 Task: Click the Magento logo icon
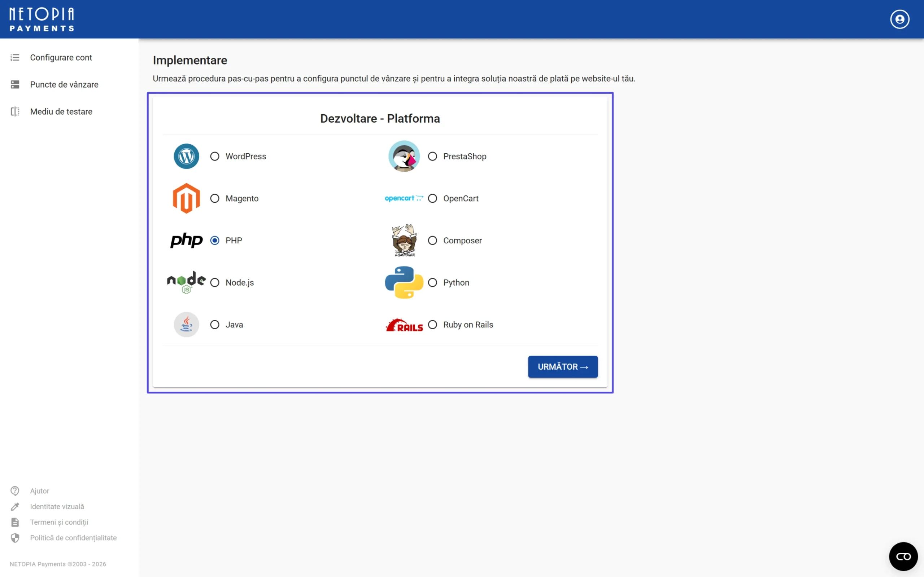tap(186, 198)
